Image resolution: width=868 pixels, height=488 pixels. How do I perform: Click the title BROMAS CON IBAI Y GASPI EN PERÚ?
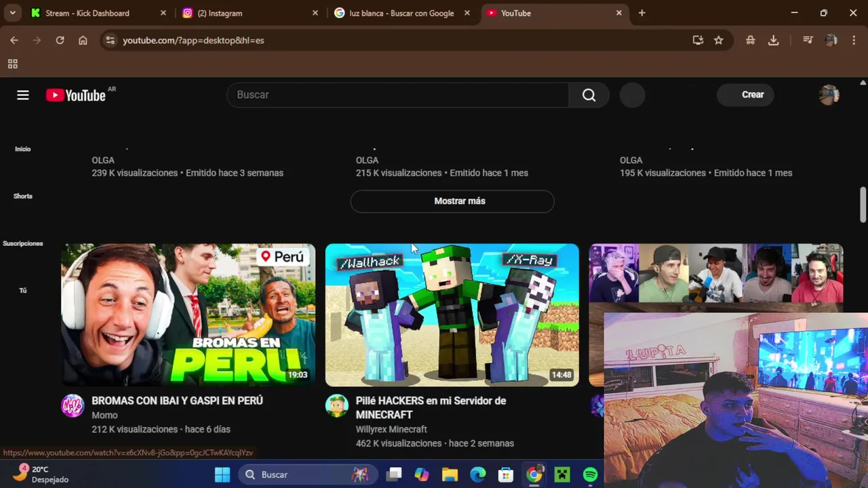tap(177, 401)
